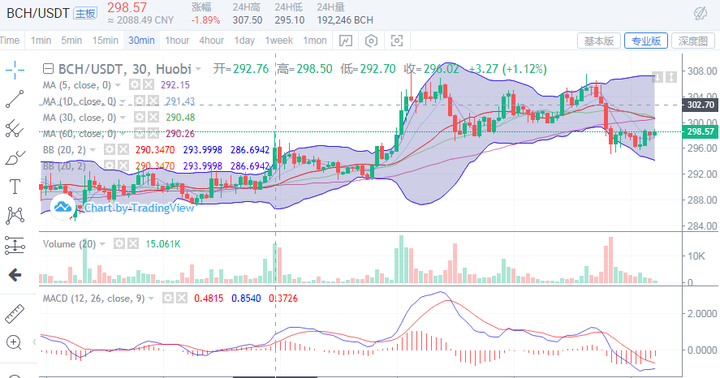Switch to the 5min interval

click(x=72, y=40)
